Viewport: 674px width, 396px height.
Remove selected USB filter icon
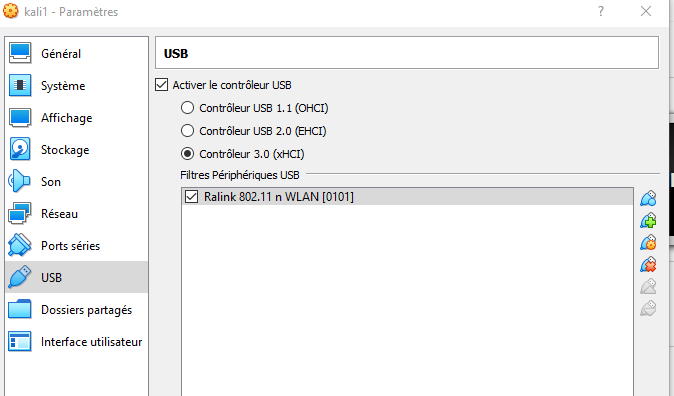648,264
